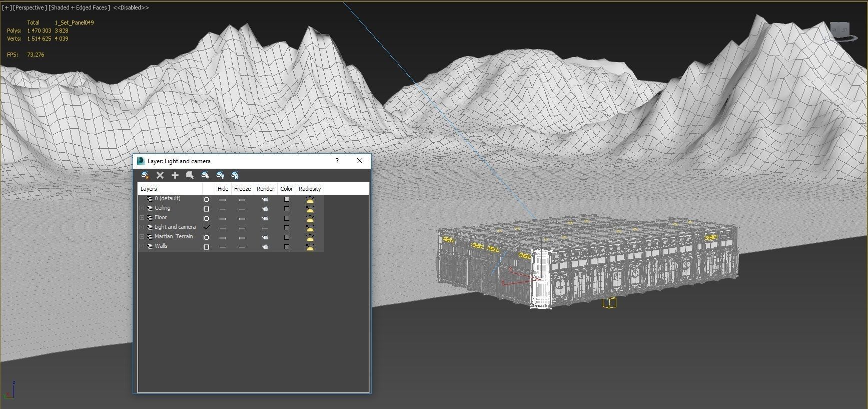Image resolution: width=868 pixels, height=409 pixels.
Task: Click the Create New Layer toolbar icon
Action: (146, 175)
